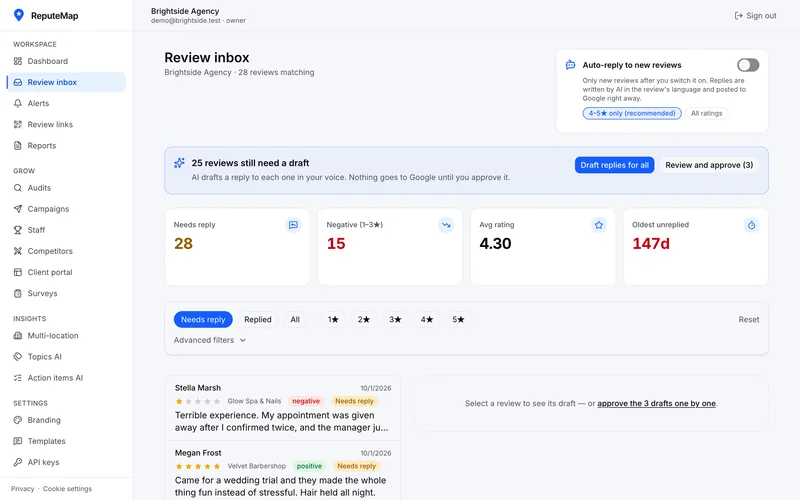The width and height of the screenshot is (800, 500).
Task: Click the Review links QR icon
Action: click(18, 124)
